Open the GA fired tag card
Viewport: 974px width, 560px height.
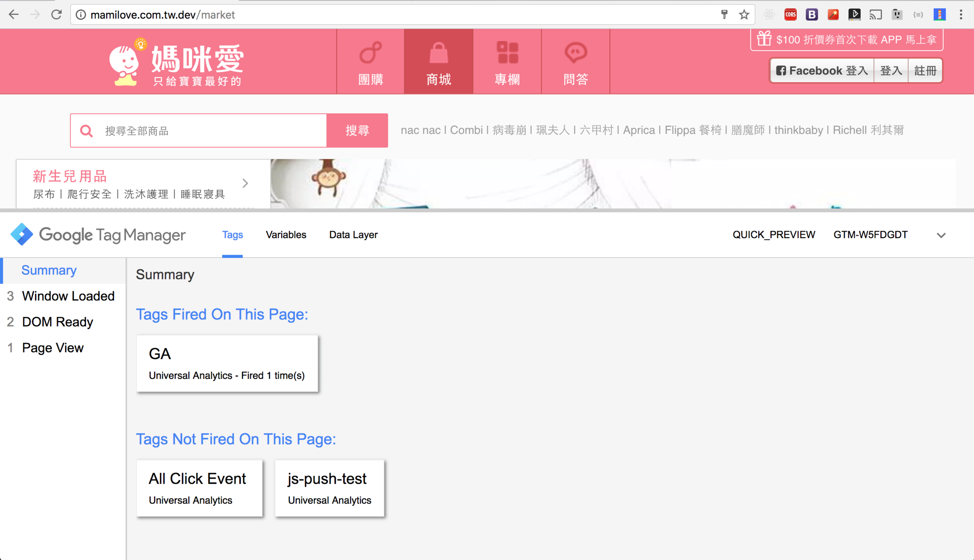click(x=227, y=363)
